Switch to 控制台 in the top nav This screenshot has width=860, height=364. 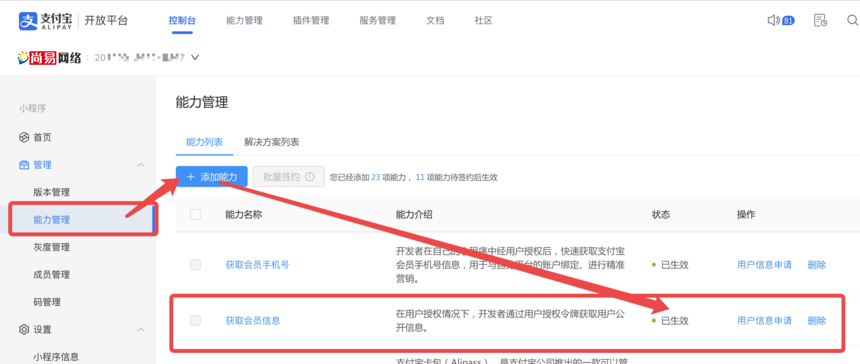[182, 21]
